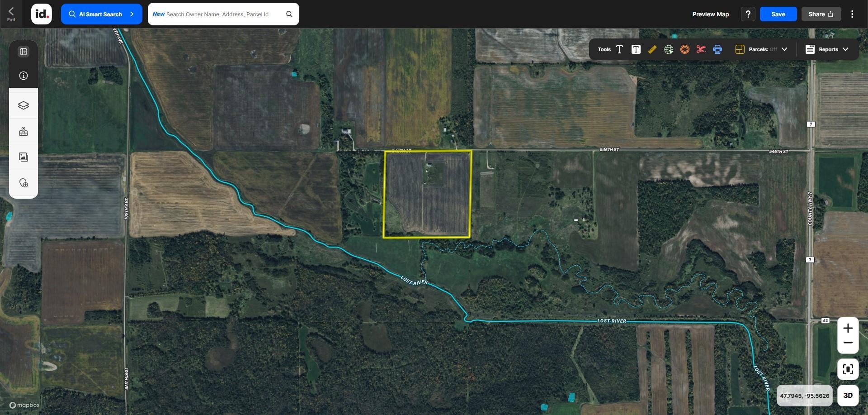Select the red scissors cut tool
The width and height of the screenshot is (868, 415).
[701, 49]
